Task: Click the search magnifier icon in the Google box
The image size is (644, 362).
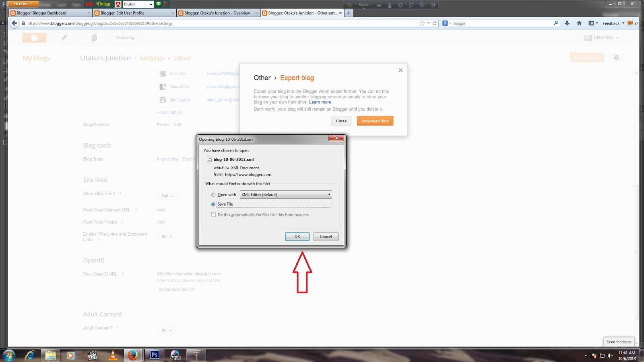Action: 556,23
